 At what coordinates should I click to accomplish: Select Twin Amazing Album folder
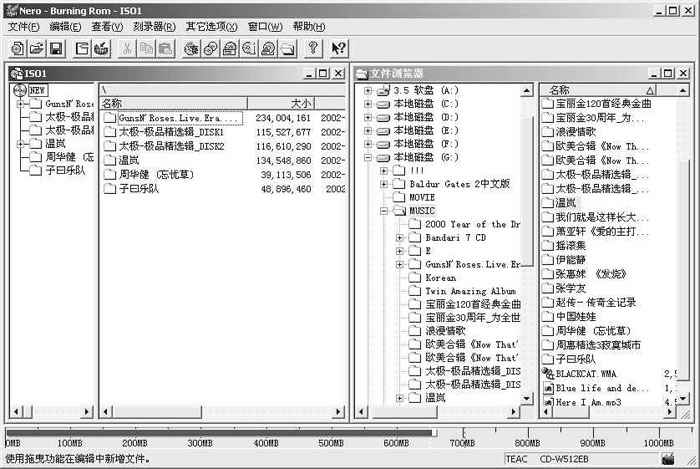(x=462, y=291)
